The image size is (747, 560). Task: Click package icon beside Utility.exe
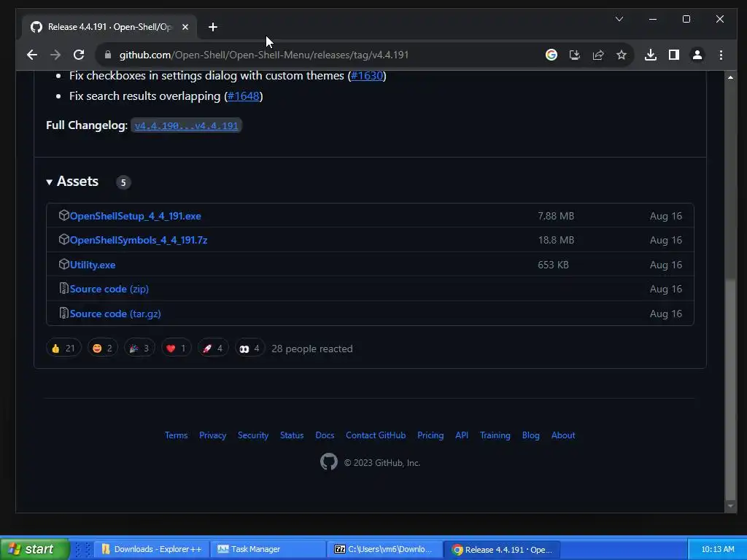pos(64,264)
